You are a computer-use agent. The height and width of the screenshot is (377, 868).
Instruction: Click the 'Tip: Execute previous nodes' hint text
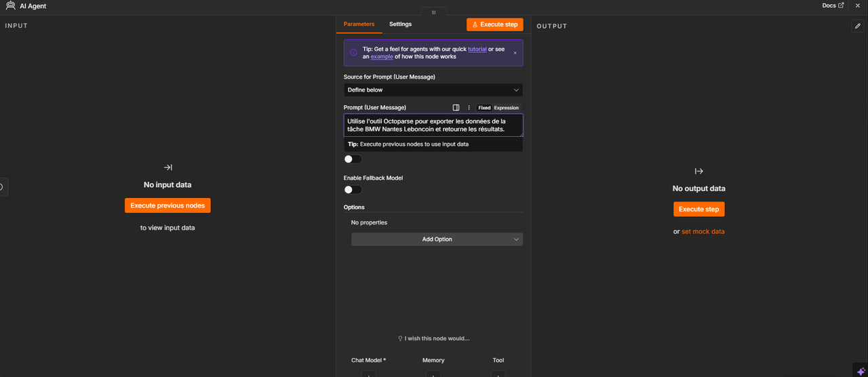pos(408,144)
